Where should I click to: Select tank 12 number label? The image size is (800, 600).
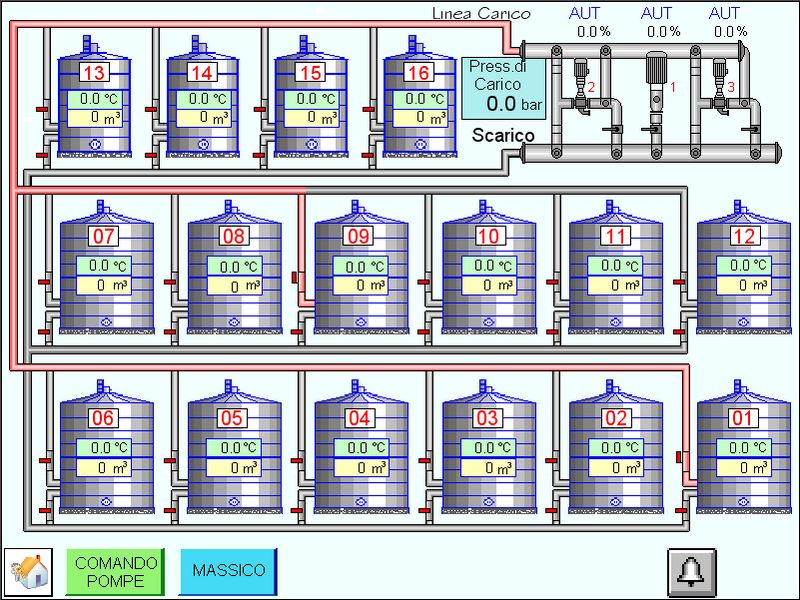(x=744, y=236)
